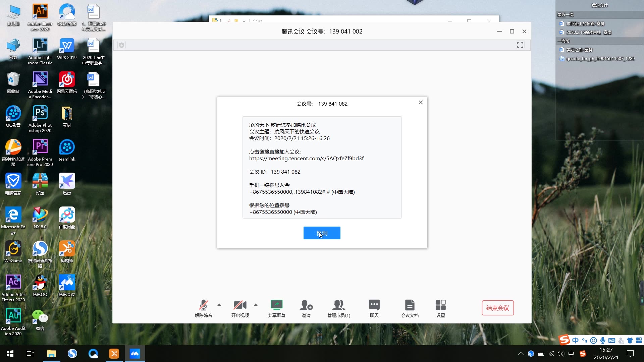Open 网易云音乐 desktop icon
The width and height of the screenshot is (644, 362).
(67, 83)
